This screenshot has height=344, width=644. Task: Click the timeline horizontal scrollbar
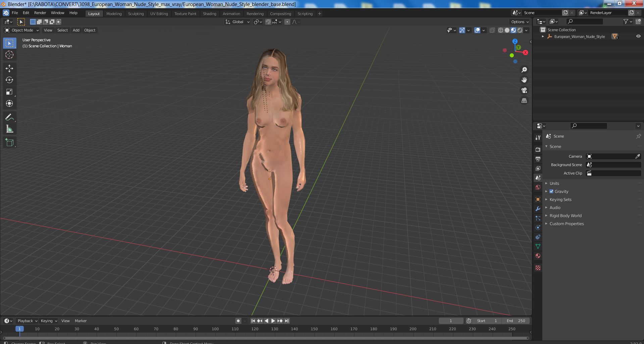[266, 338]
